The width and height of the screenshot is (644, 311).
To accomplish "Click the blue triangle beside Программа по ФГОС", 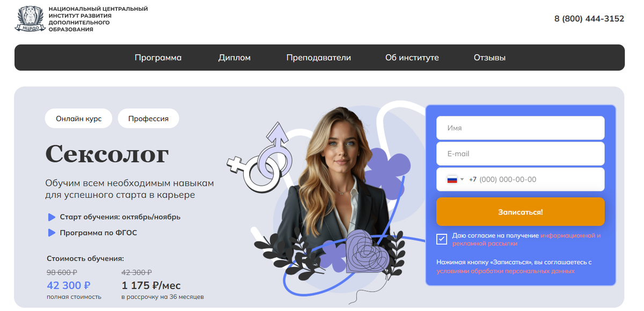I will 52,233.
